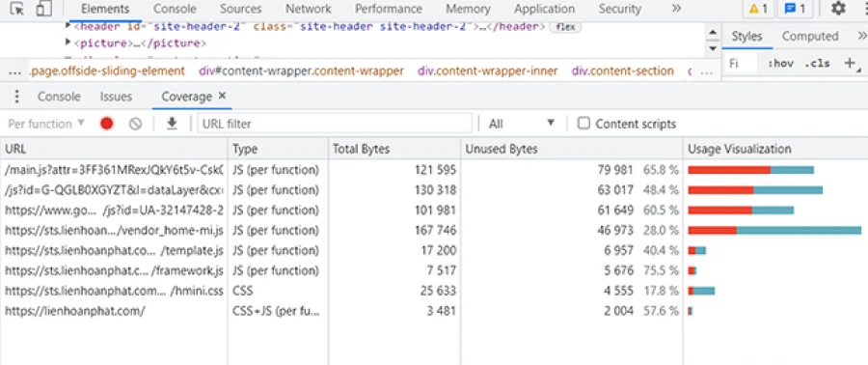Click the Styles filter input field
Viewport: 868px width, 365px height.
740,63
